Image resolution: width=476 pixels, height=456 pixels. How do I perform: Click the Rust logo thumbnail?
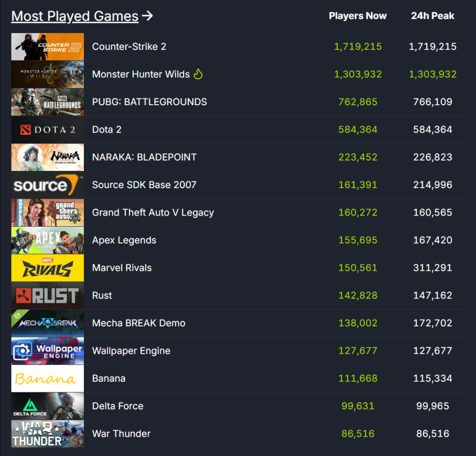tap(48, 295)
